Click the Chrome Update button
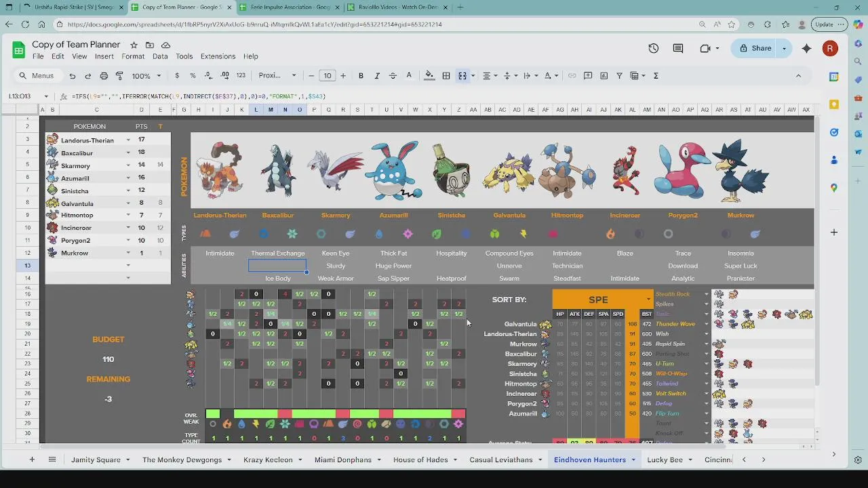 829,24
